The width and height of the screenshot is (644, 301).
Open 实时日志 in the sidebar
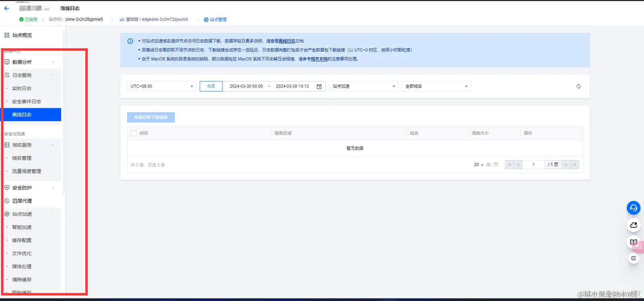coord(22,89)
